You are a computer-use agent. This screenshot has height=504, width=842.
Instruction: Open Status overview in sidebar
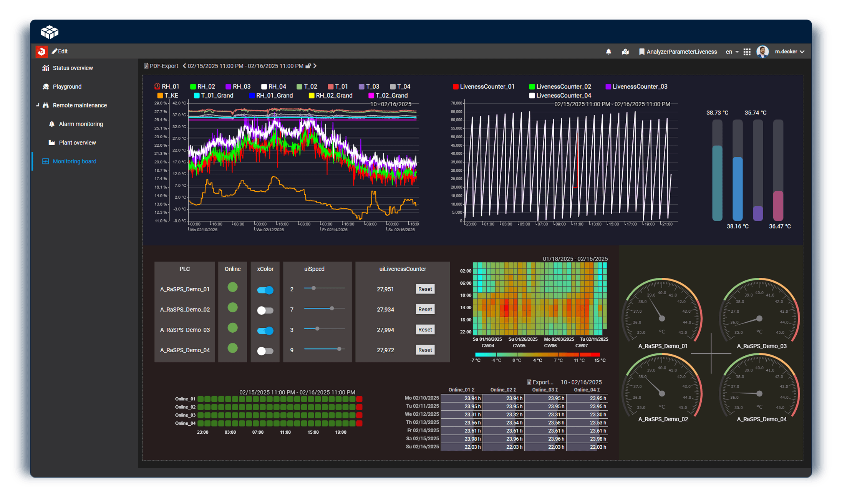click(x=73, y=68)
